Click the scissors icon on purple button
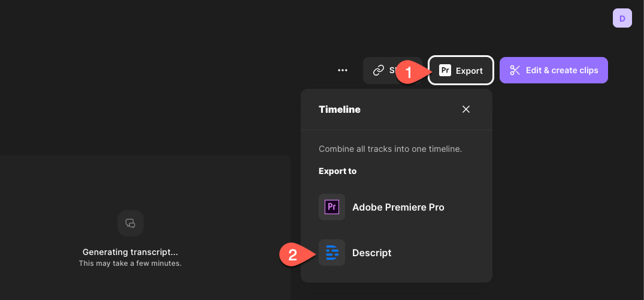644x300 pixels. 515,70
